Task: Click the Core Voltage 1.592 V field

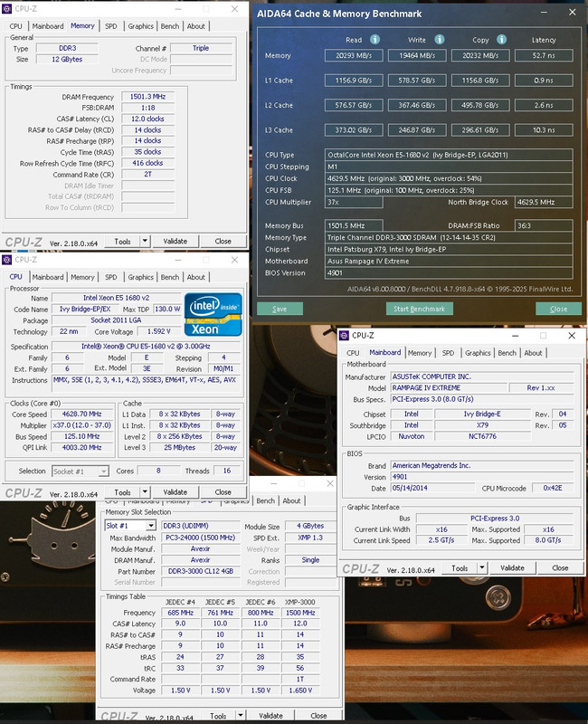Action: 159,331
